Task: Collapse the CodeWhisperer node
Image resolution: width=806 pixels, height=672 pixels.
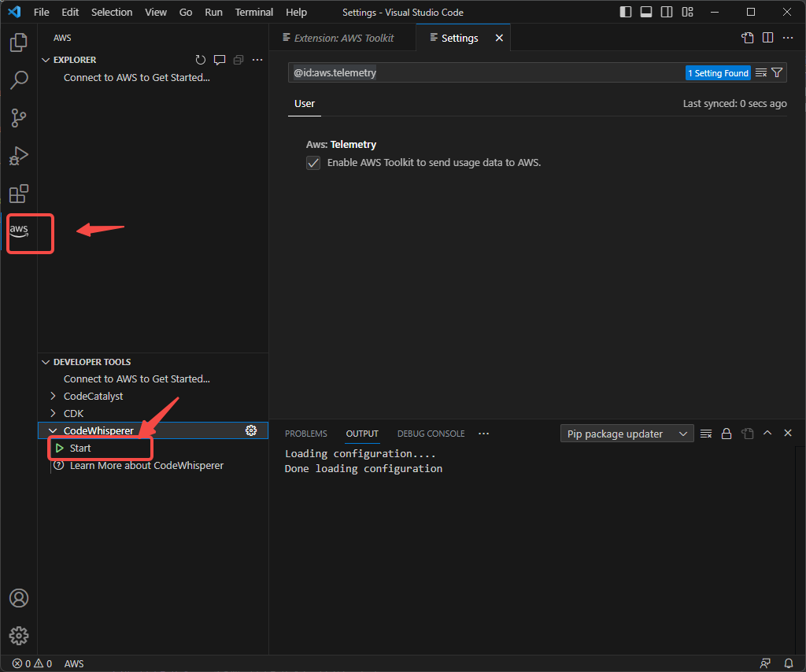Action: [53, 430]
